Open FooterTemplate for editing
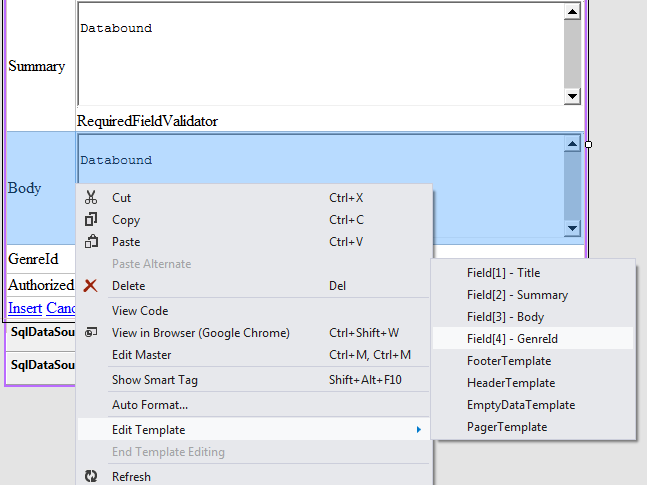The width and height of the screenshot is (647, 485). pyautogui.click(x=508, y=361)
